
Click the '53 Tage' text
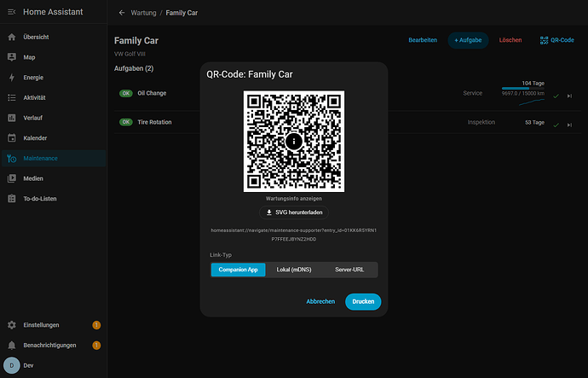click(x=534, y=122)
